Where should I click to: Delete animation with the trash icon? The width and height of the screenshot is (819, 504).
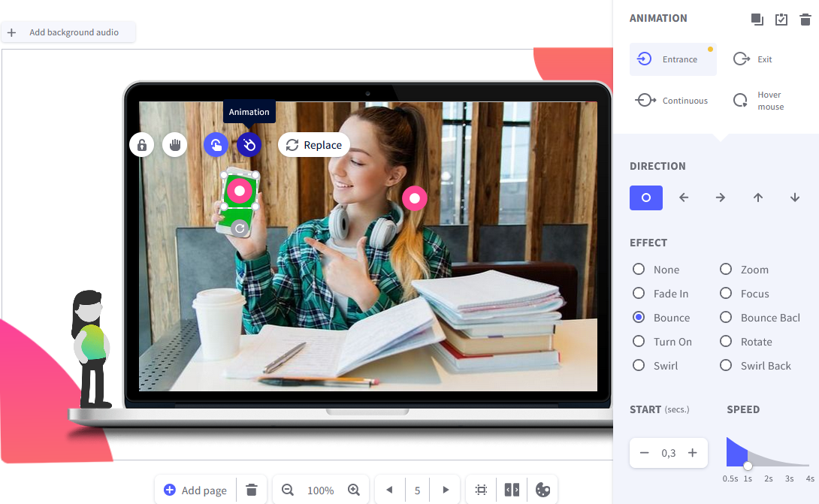(805, 19)
